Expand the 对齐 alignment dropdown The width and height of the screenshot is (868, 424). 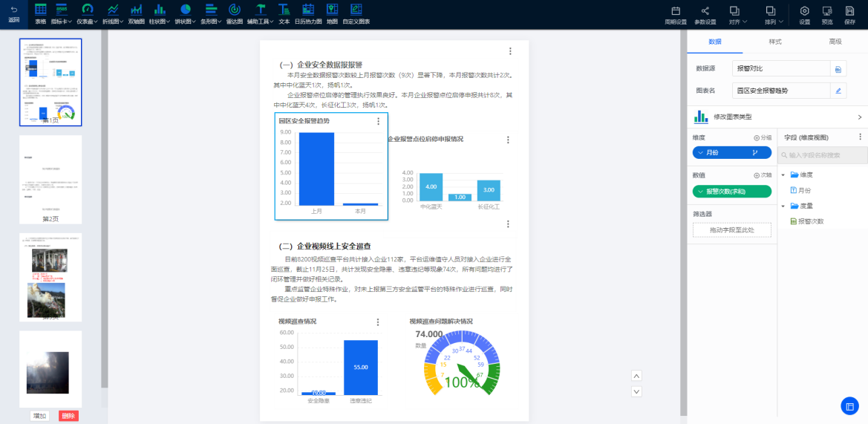[734, 13]
